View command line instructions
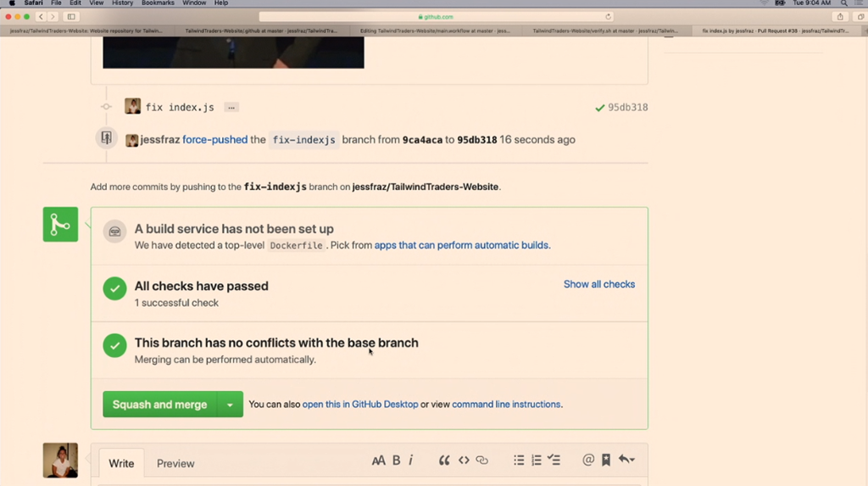Image resolution: width=868 pixels, height=486 pixels. [506, 405]
